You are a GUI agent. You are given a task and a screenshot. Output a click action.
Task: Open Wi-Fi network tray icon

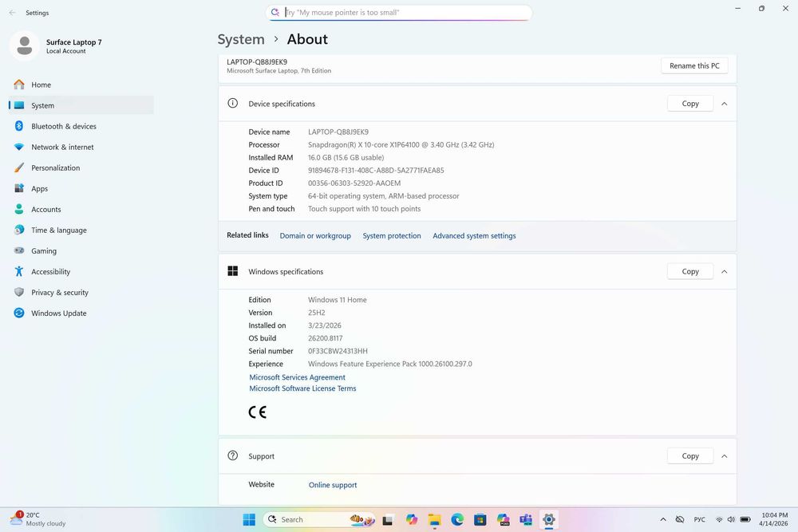click(x=719, y=519)
